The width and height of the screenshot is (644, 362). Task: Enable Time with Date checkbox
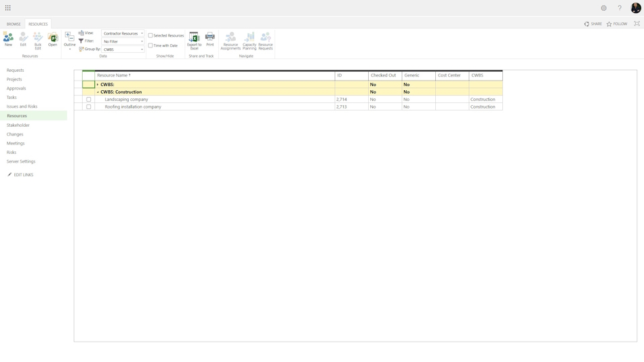coord(150,45)
